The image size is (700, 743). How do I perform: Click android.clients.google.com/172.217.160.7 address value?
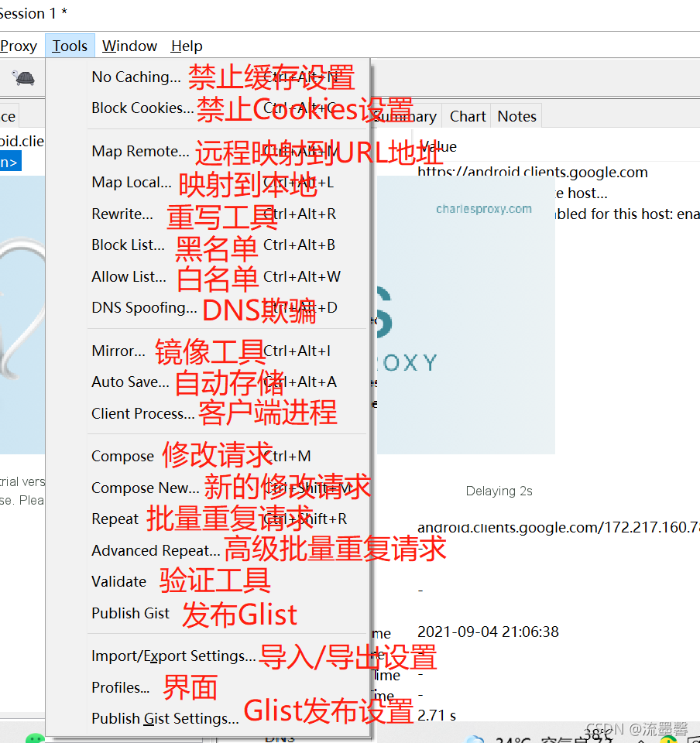tap(558, 527)
